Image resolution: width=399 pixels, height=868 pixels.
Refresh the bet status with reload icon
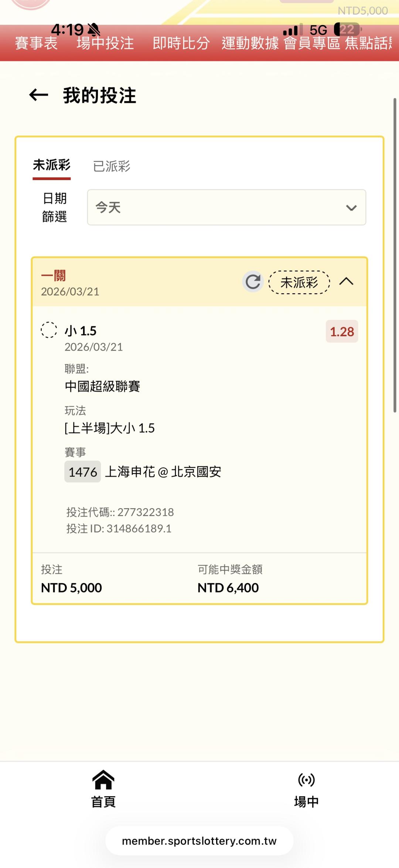click(x=253, y=282)
